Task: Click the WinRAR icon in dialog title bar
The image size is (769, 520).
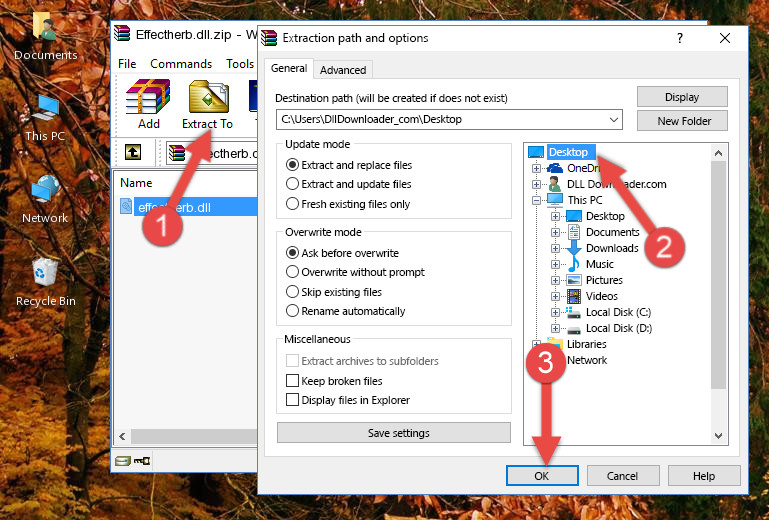Action: coord(269,38)
